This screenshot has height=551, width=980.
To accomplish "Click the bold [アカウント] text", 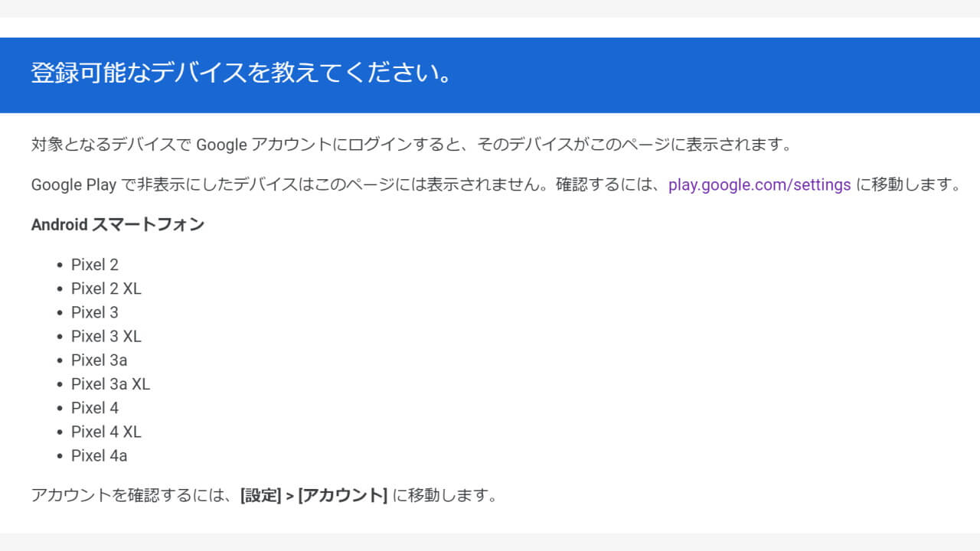I will click(342, 495).
